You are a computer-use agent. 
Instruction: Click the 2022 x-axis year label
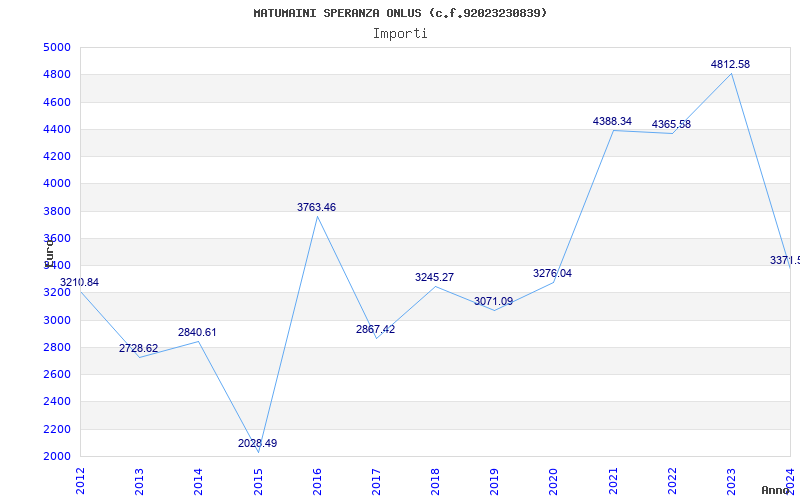672,482
